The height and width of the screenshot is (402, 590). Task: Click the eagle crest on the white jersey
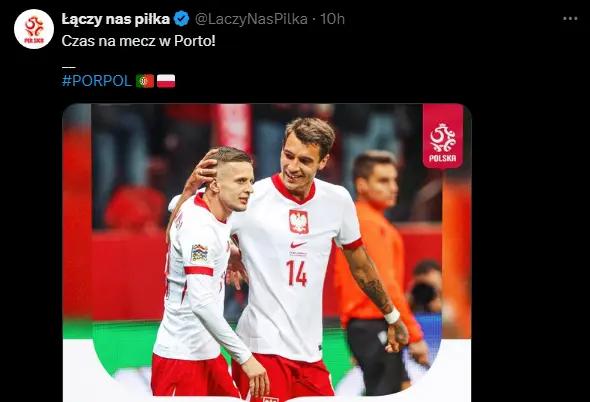click(299, 222)
